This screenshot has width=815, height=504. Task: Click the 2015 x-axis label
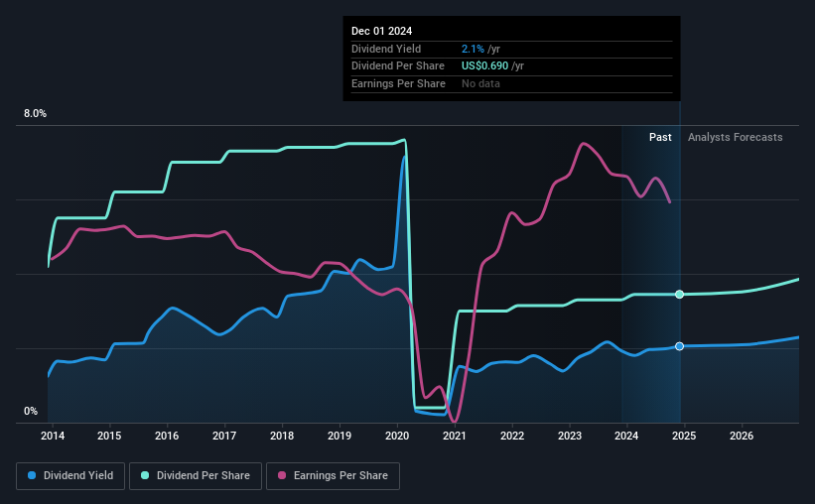click(109, 436)
